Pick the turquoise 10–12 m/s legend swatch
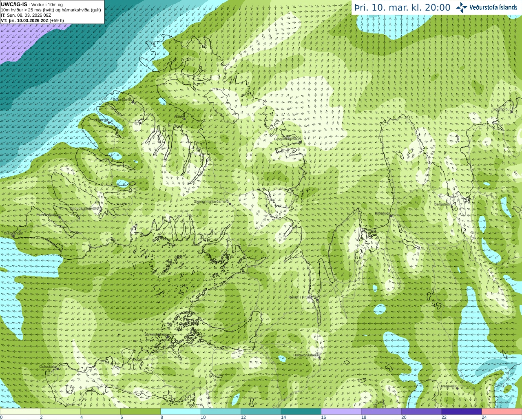 (221, 411)
